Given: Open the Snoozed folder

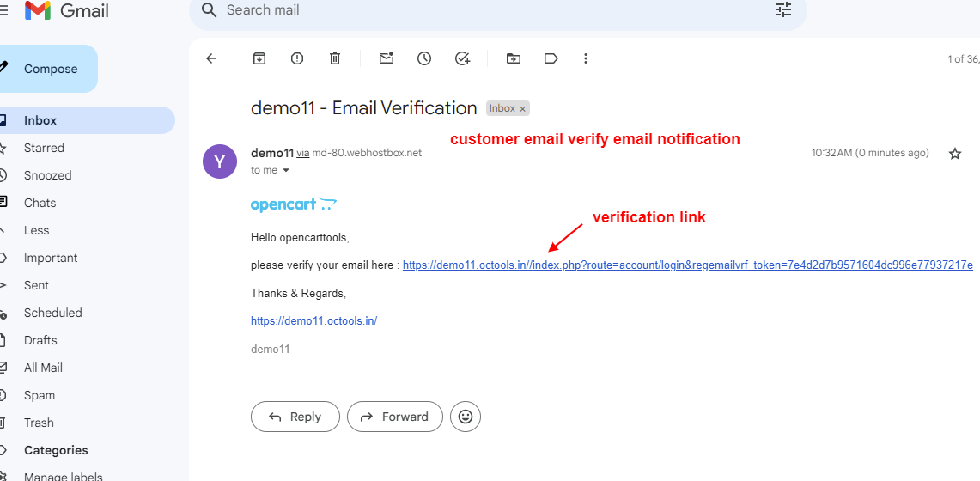Looking at the screenshot, I should (x=47, y=175).
